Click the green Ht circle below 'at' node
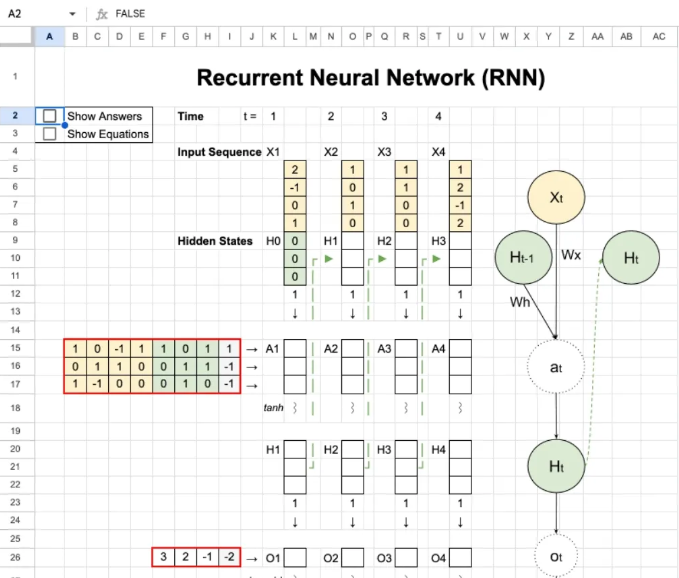This screenshot has height=578, width=679. [557, 466]
